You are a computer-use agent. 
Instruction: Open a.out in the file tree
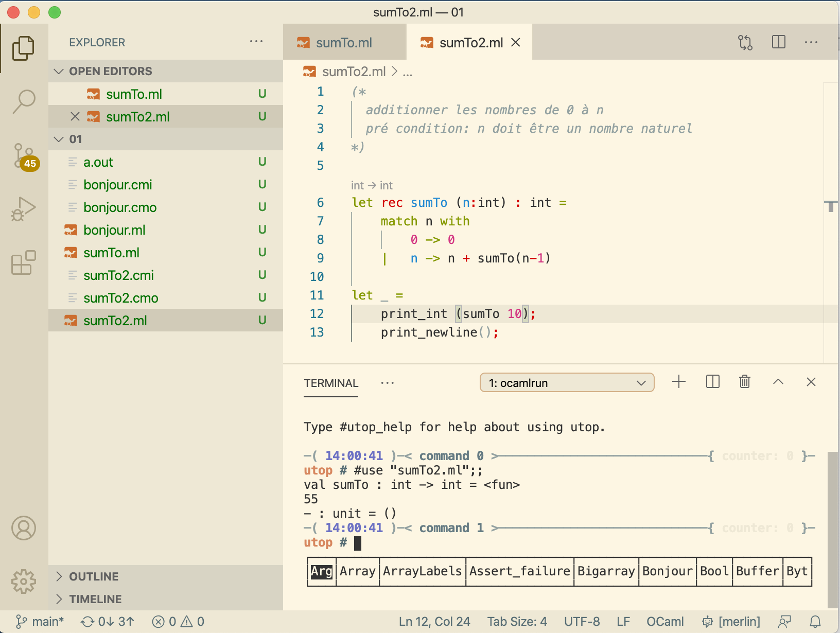coord(166,162)
